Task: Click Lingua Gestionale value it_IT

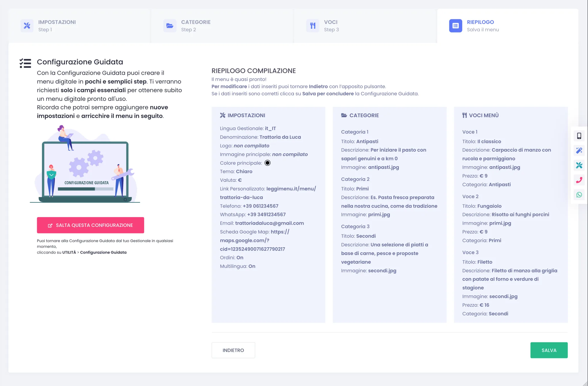Action: (x=270, y=128)
